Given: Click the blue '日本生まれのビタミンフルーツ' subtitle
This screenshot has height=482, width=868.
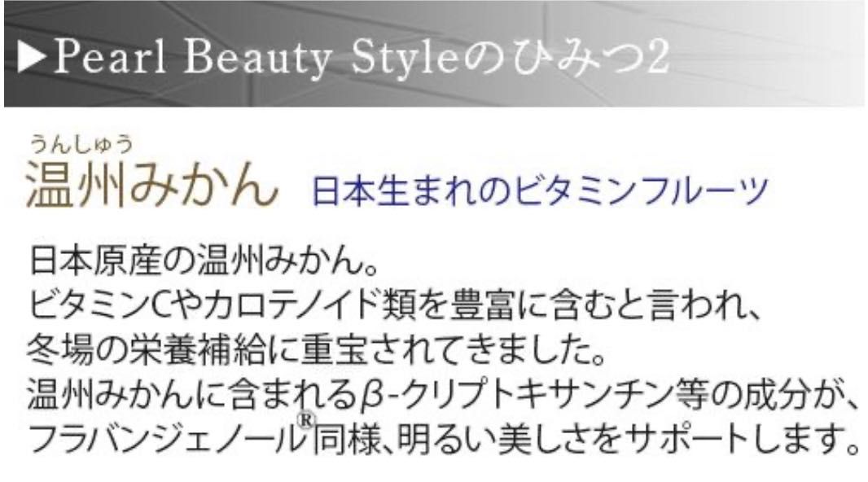Looking at the screenshot, I should pyautogui.click(x=540, y=190).
